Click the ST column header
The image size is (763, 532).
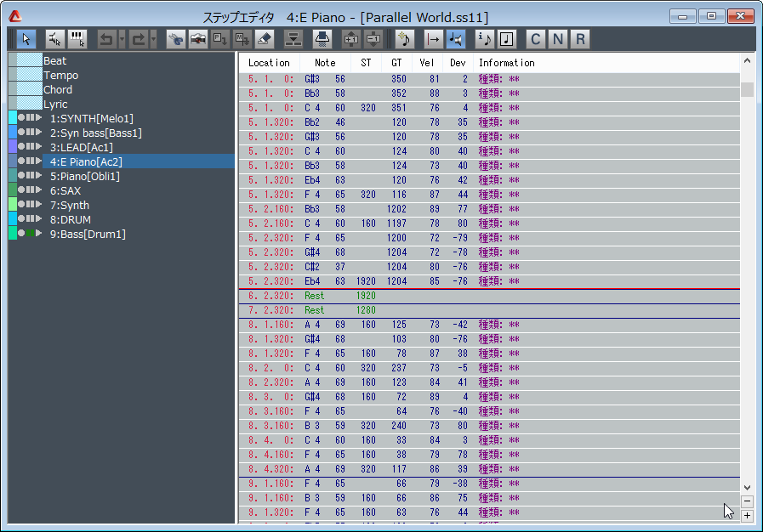pos(366,63)
